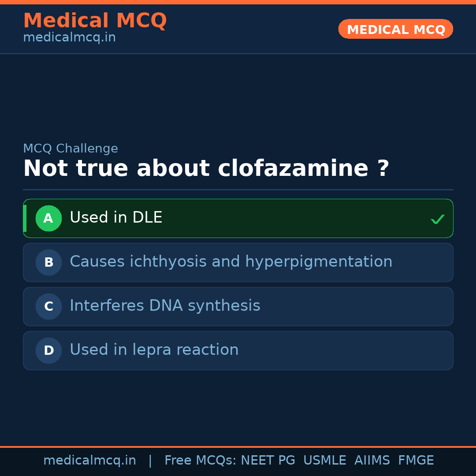Image resolution: width=476 pixels, height=476 pixels.
Task: Open medicalmcq.in link in the footer
Action: coord(89,461)
